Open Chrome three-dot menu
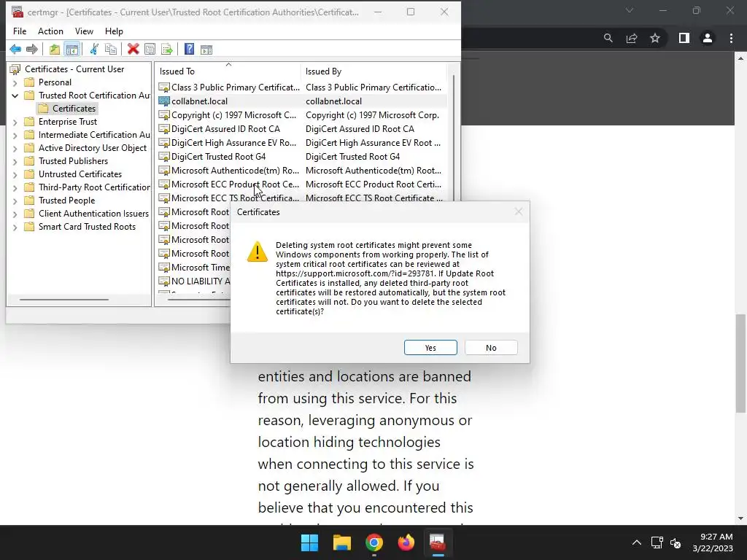The width and height of the screenshot is (747, 560). (x=731, y=38)
